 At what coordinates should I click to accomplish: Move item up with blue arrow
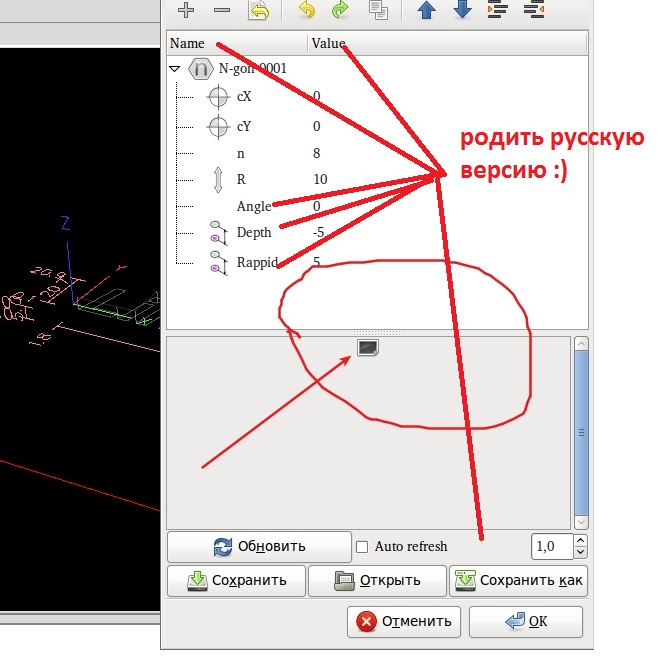(427, 10)
